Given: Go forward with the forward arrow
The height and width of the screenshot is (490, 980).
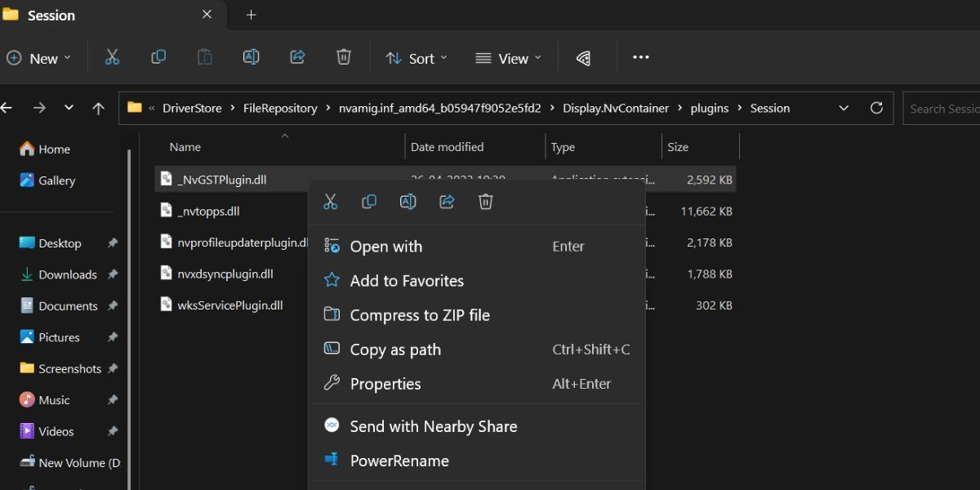Looking at the screenshot, I should [x=38, y=108].
